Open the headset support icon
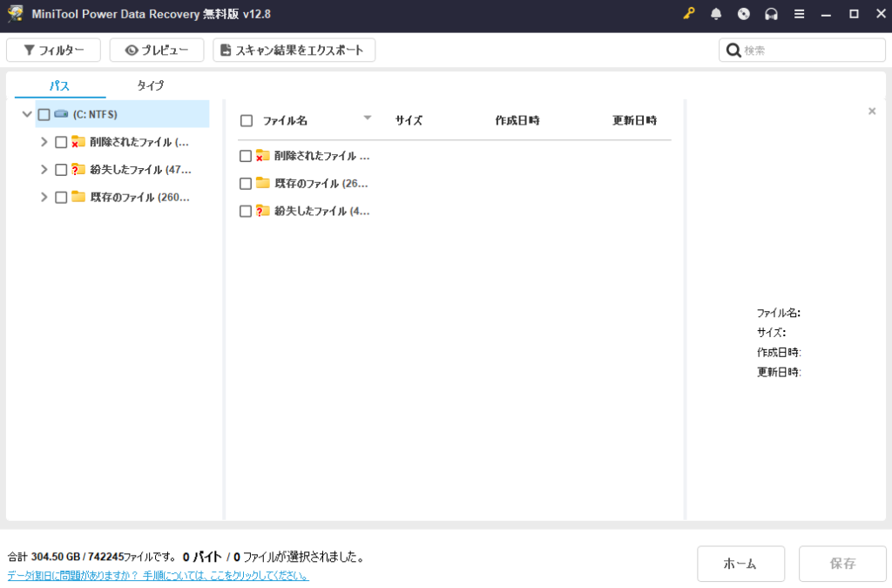Screen dimensions: 892x588 (x=770, y=14)
